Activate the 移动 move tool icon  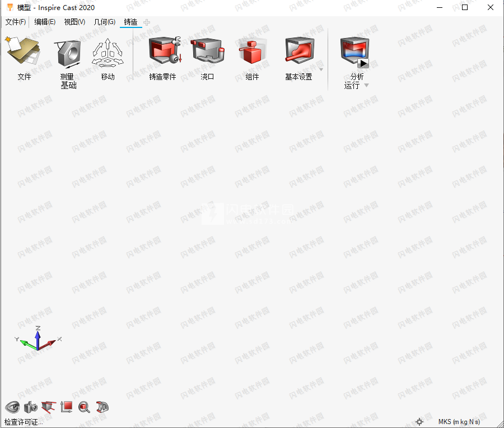tap(108, 53)
